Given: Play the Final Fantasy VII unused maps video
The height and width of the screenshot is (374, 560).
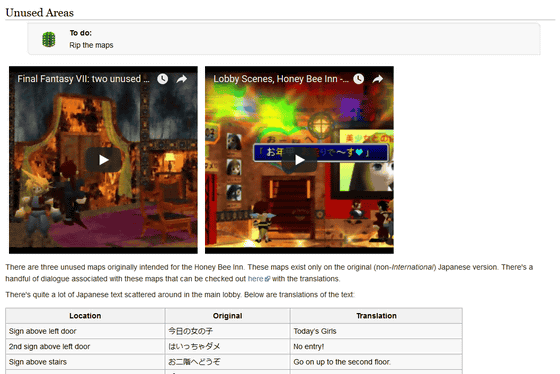Looking at the screenshot, I should pyautogui.click(x=103, y=160).
